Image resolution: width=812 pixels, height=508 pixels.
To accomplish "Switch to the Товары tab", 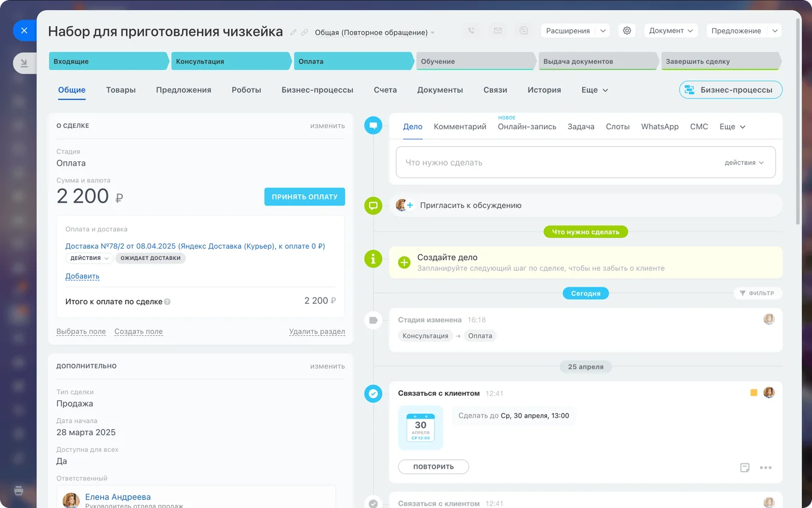I will point(121,90).
